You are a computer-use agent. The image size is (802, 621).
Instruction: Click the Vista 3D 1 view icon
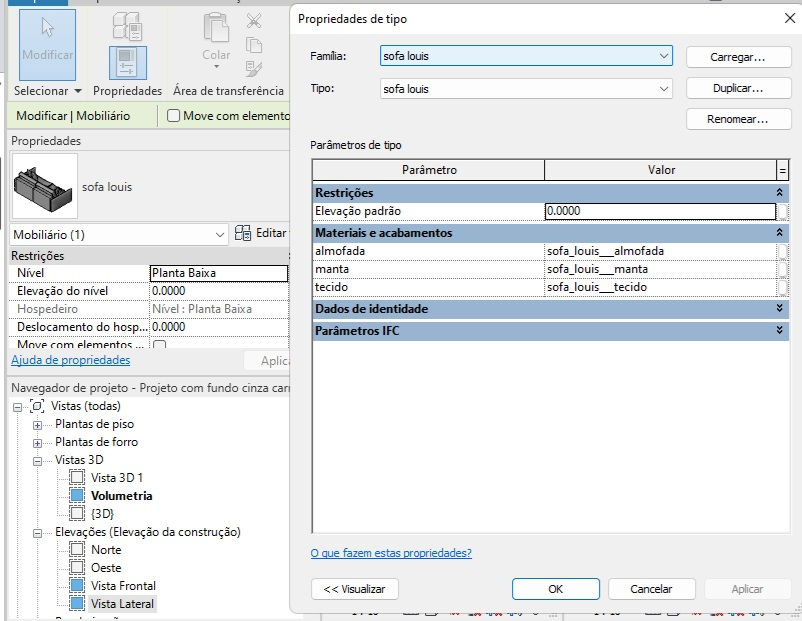(x=77, y=477)
